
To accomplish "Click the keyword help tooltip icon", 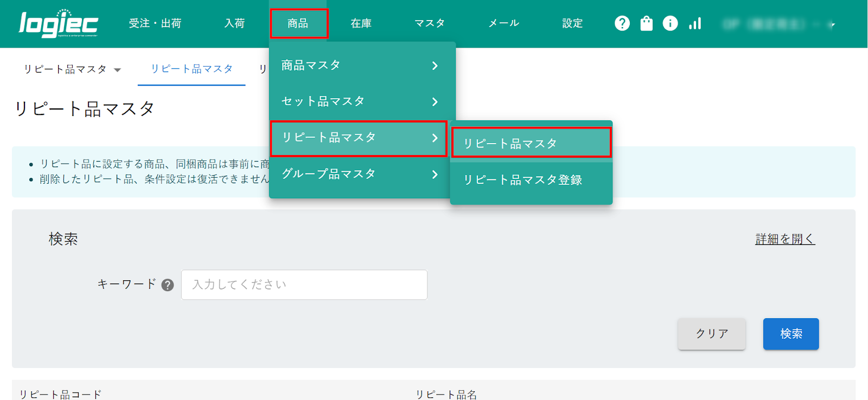I will coord(168,285).
